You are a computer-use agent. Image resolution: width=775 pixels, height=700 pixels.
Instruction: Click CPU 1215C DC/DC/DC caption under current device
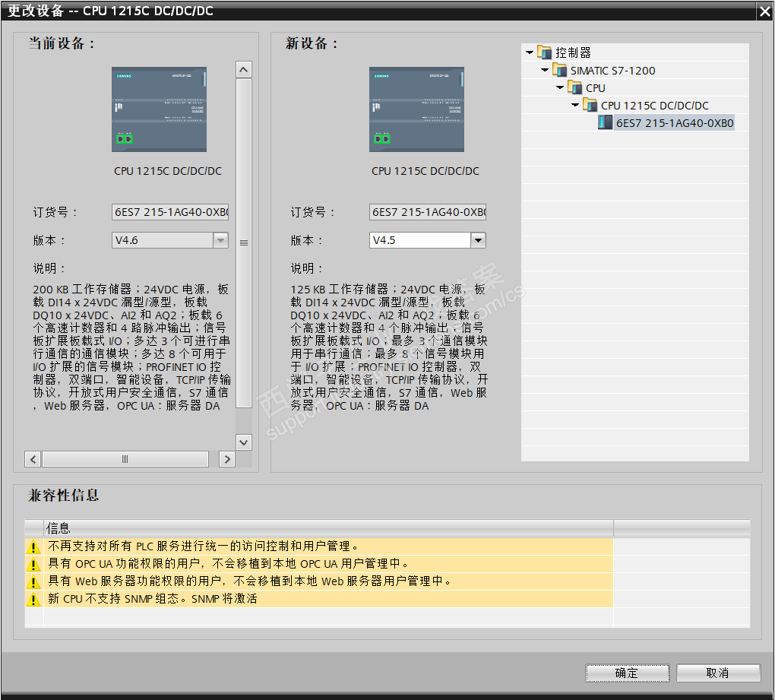pyautogui.click(x=168, y=171)
